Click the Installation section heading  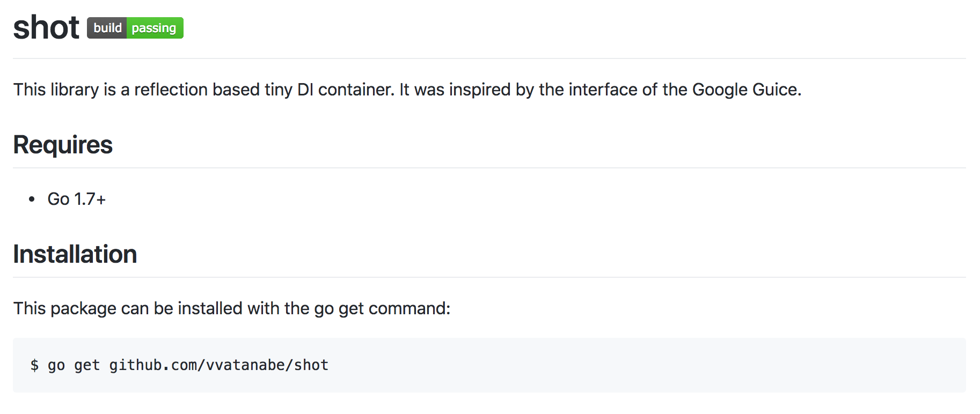point(75,254)
